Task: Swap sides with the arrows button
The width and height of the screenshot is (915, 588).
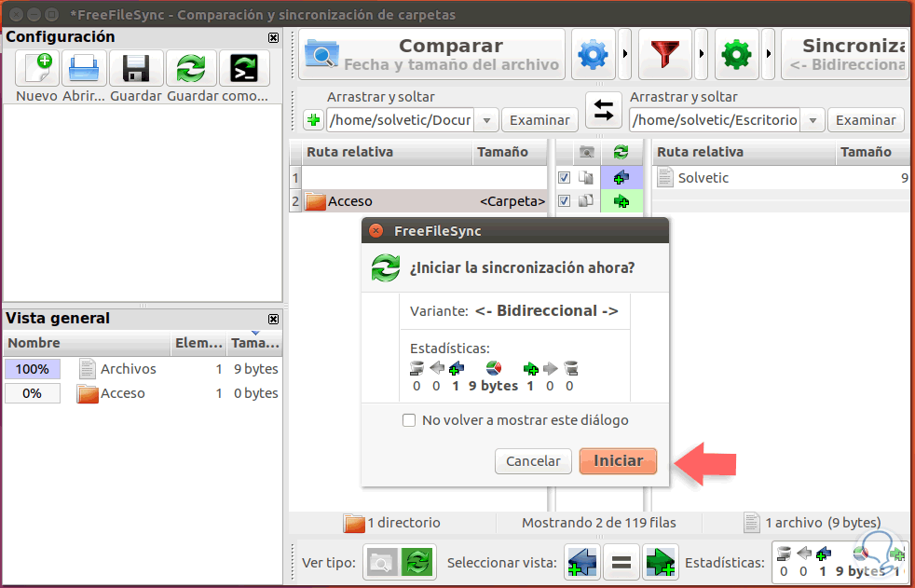Action: 604,110
